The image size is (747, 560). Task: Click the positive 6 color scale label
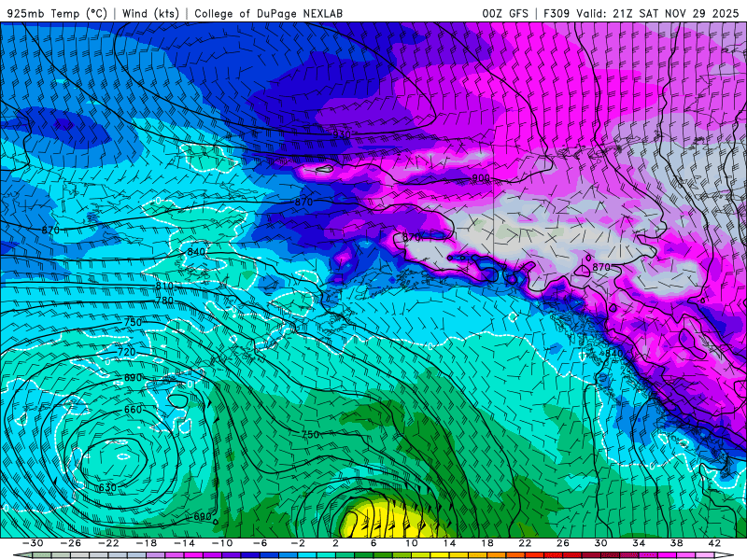coord(374,543)
